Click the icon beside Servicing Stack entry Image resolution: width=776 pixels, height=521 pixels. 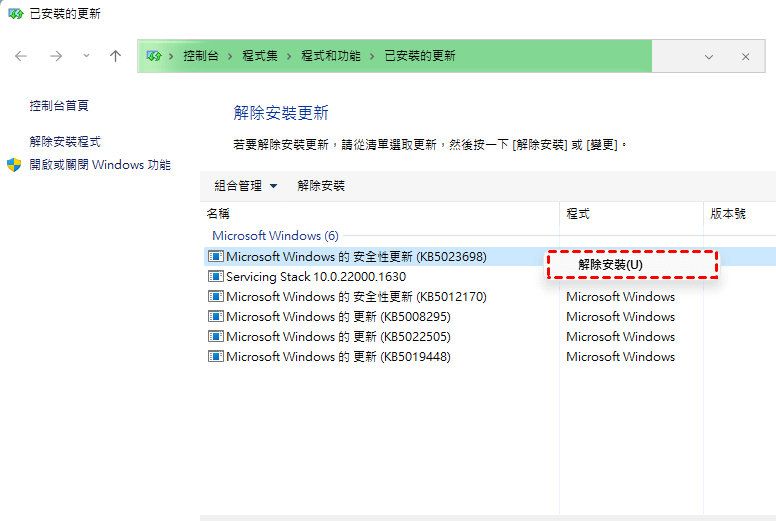point(215,277)
